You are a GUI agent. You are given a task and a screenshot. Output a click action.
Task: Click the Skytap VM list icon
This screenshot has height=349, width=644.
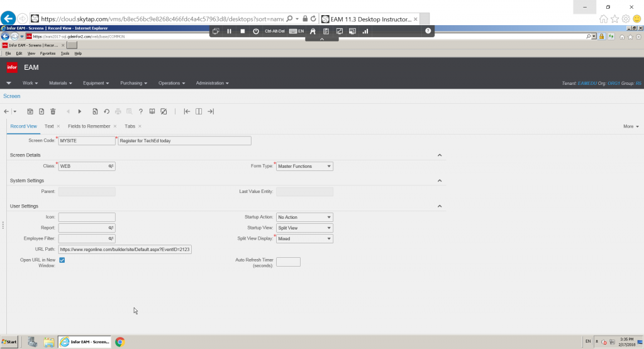click(216, 31)
